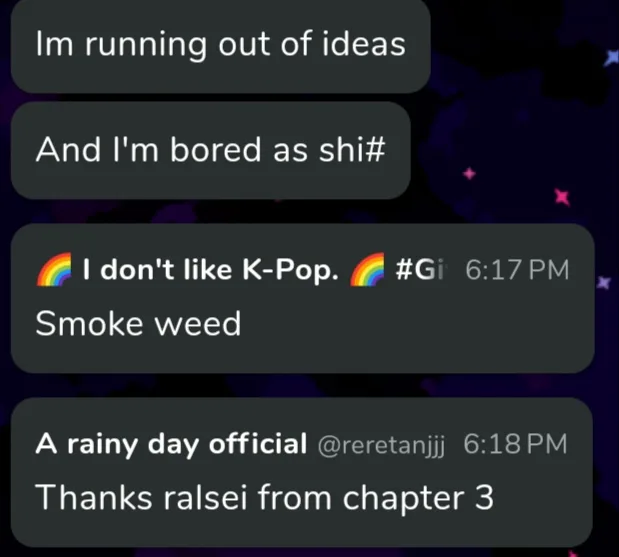Click the word "ideas" in the top message
Screen dimensions: 619x557
[x=364, y=43]
